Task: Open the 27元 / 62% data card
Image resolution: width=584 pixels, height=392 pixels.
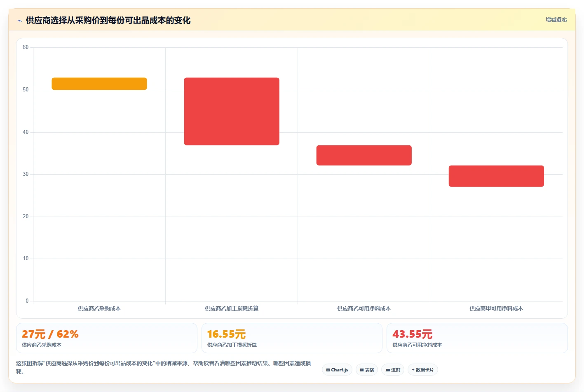Action: coord(107,338)
